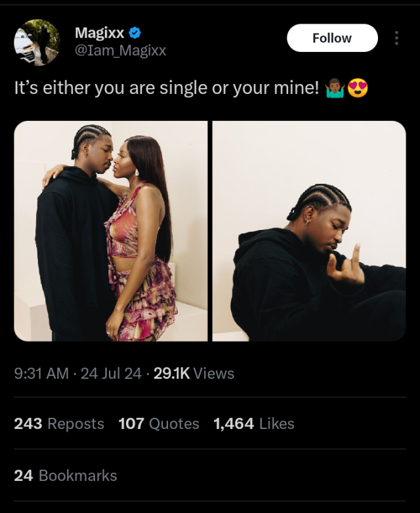
Task: Click the blue verified badge
Action: pos(135,32)
